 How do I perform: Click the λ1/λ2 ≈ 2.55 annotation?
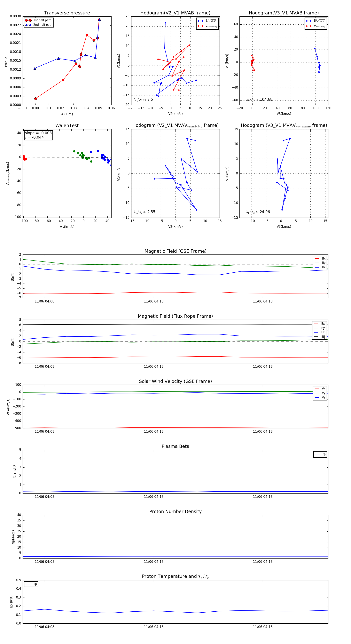(x=144, y=212)
